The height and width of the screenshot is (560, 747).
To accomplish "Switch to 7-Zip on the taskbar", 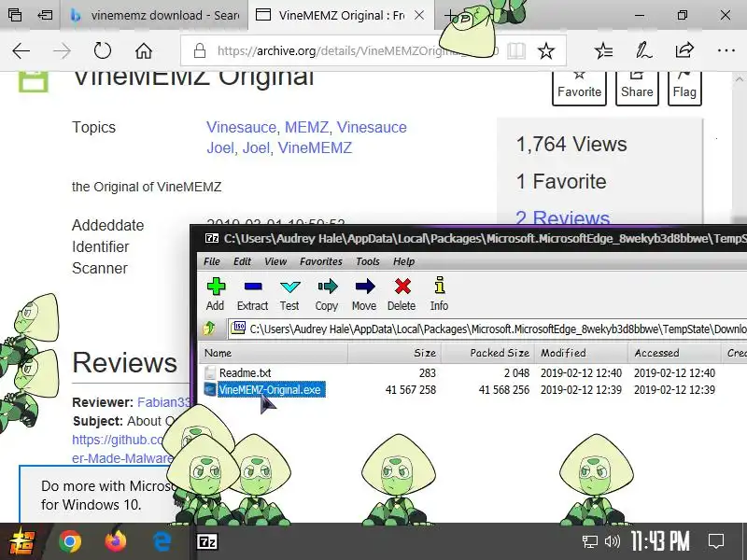I will 207,542.
